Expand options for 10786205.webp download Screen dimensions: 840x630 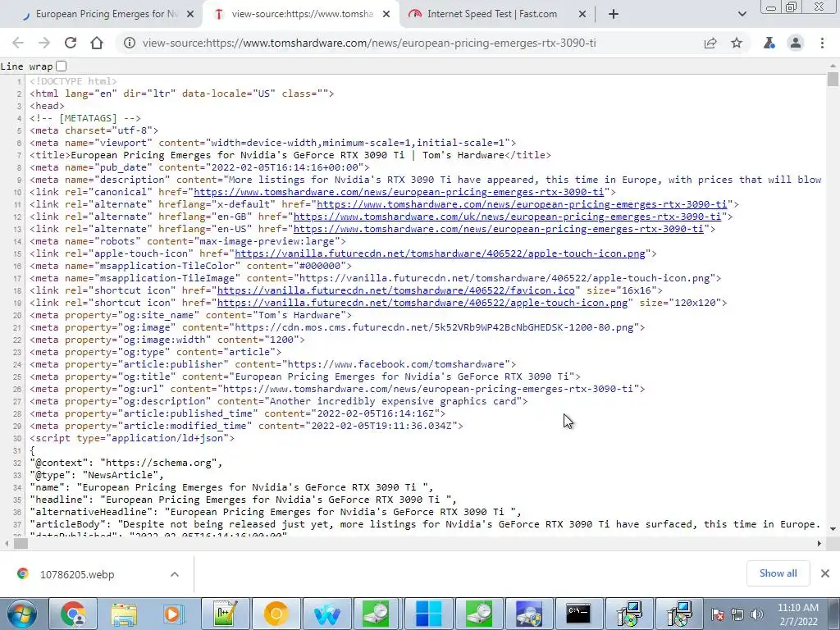coord(175,574)
